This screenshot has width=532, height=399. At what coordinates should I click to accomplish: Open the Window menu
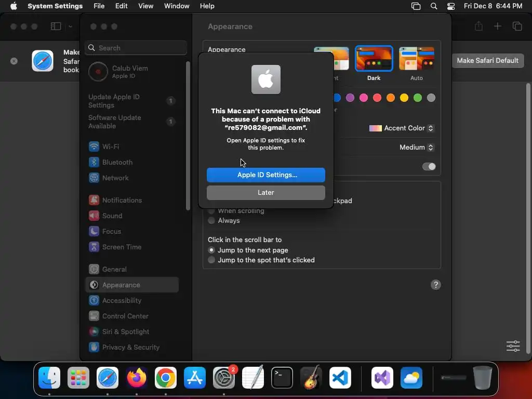pyautogui.click(x=177, y=6)
